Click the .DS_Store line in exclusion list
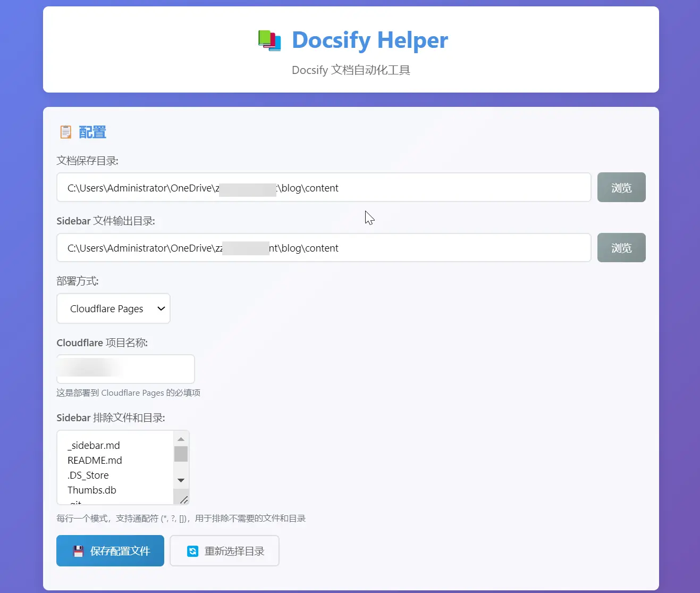Viewport: 700px width, 593px height. coord(88,475)
